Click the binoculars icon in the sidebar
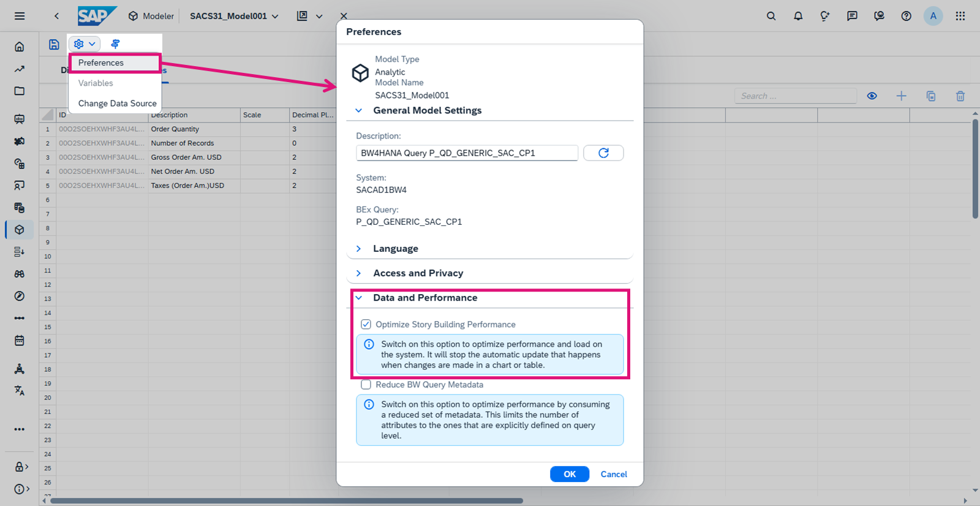The image size is (980, 506). (x=20, y=274)
